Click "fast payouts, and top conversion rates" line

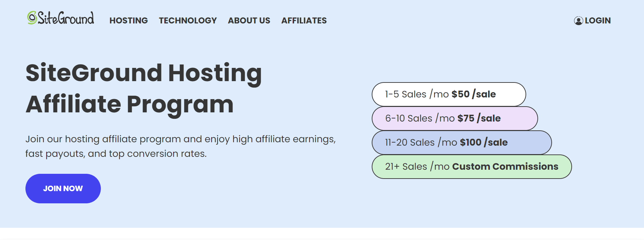[x=116, y=154]
